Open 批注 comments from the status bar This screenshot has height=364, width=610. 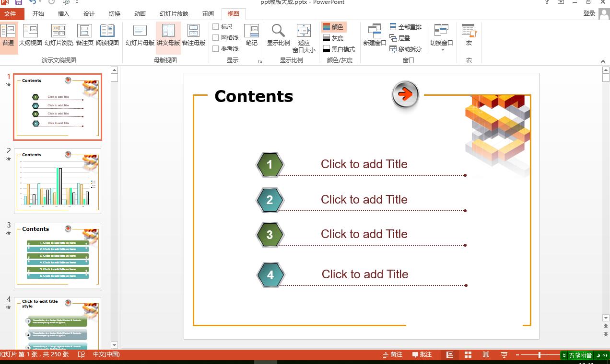pos(422,354)
